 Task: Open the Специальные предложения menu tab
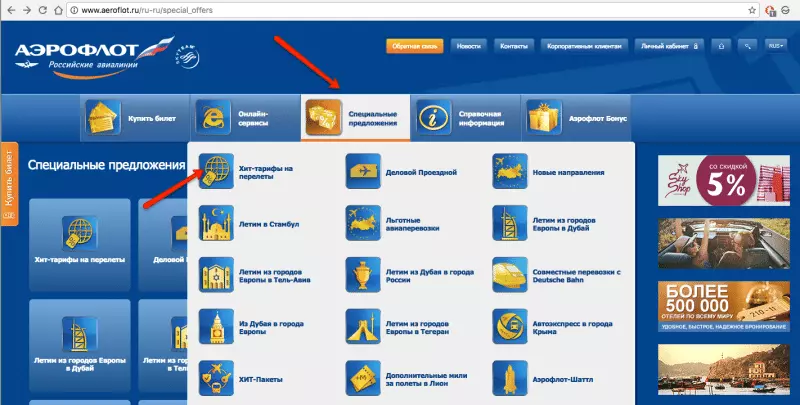[x=356, y=118]
